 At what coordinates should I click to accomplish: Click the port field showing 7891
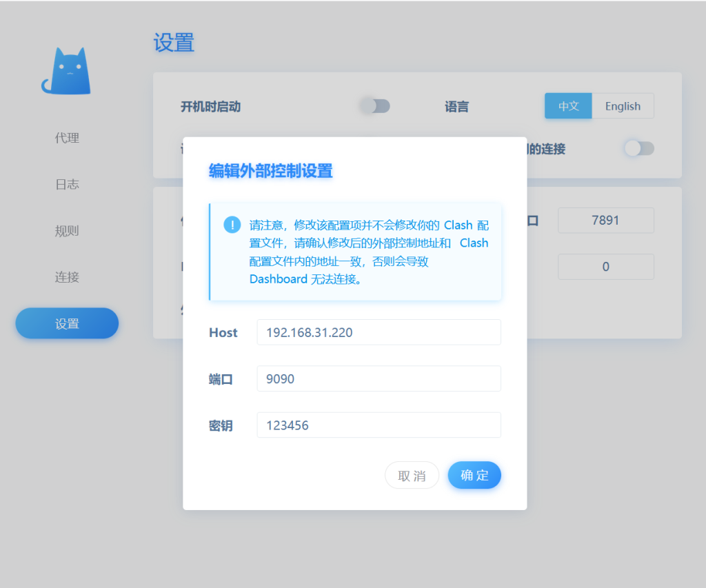pyautogui.click(x=605, y=220)
